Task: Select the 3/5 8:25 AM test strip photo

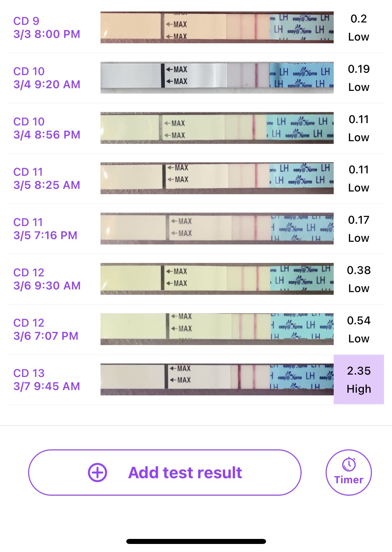Action: click(x=217, y=178)
